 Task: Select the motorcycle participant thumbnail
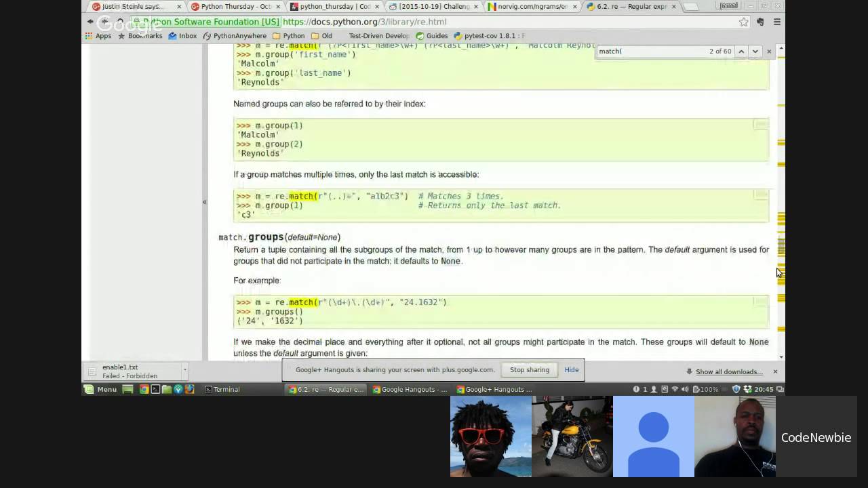click(572, 436)
